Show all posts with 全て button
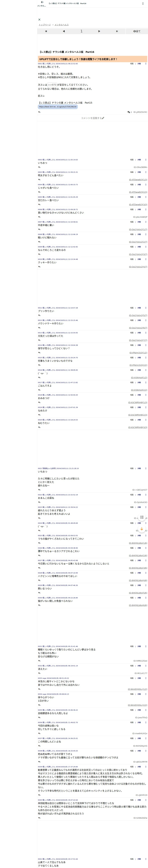This screenshot has width=148, height=868. [137, 31]
